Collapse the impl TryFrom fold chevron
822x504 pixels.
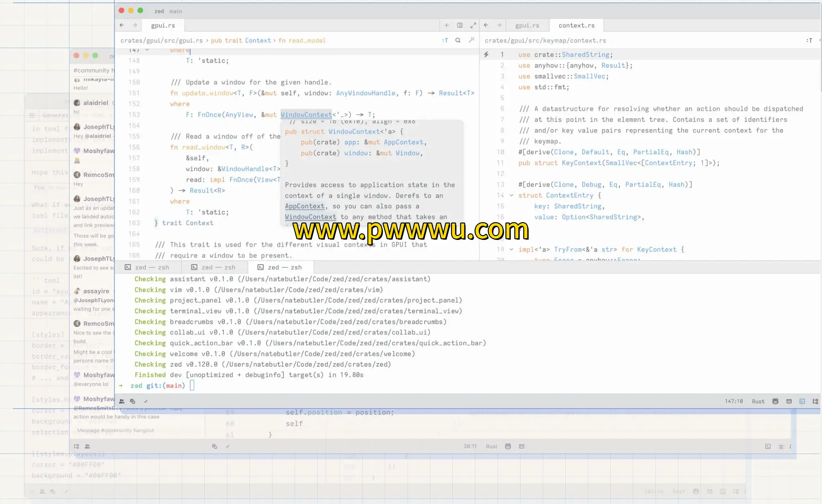click(x=511, y=250)
